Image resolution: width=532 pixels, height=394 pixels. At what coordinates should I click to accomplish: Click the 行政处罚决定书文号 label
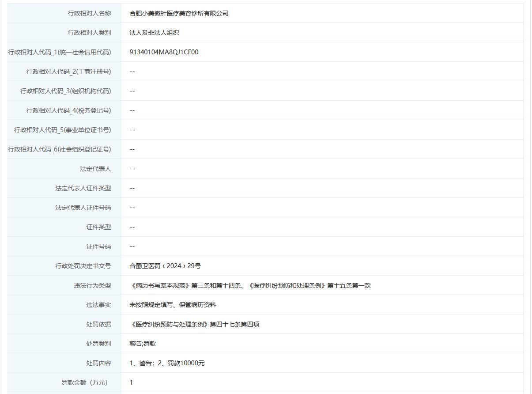[83, 266]
